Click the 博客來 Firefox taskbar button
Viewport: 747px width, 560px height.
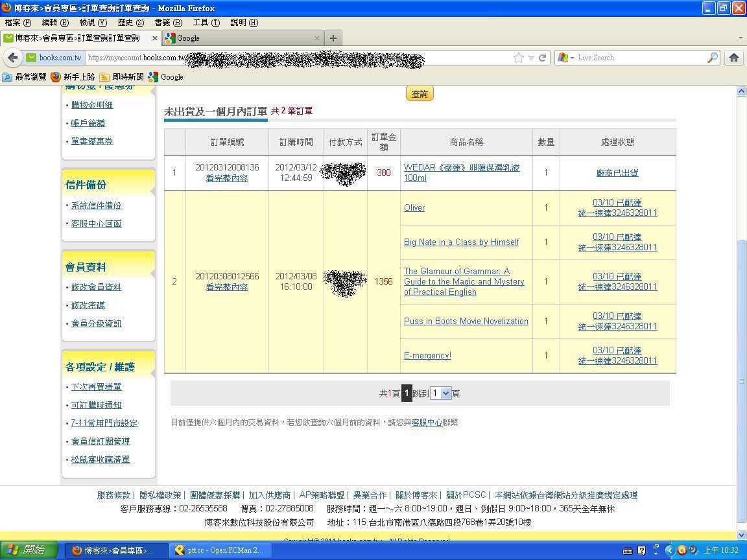115,550
